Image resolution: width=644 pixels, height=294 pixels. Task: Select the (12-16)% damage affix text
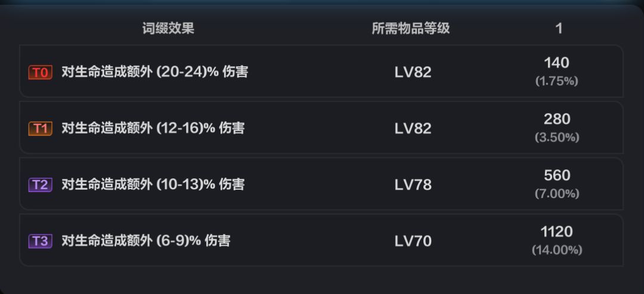153,128
